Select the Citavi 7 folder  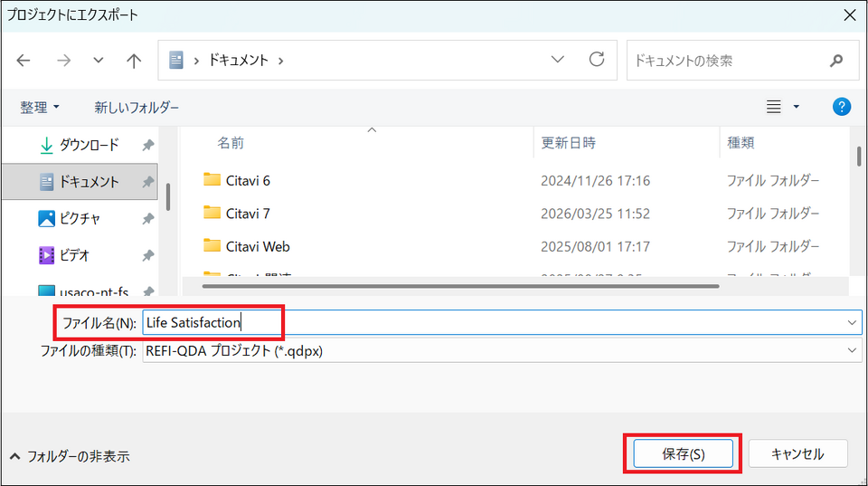pos(248,214)
